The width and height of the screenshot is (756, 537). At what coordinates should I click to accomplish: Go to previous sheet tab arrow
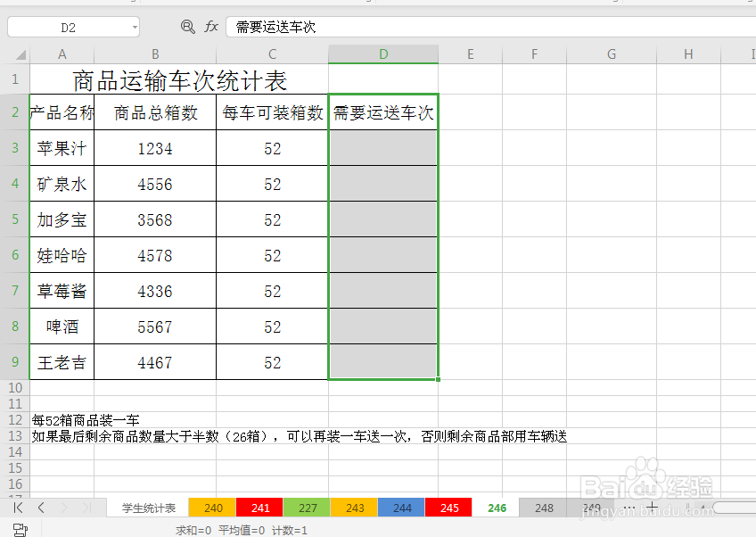tap(41, 507)
